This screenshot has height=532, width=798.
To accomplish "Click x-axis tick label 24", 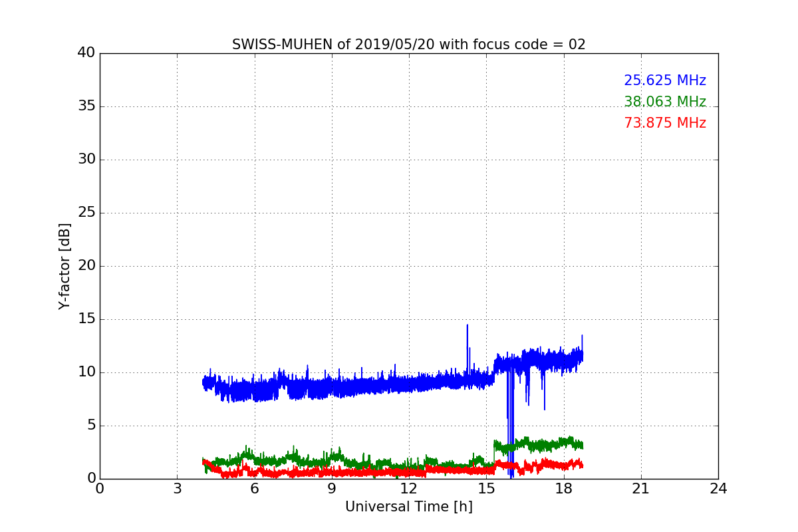I will (x=718, y=488).
